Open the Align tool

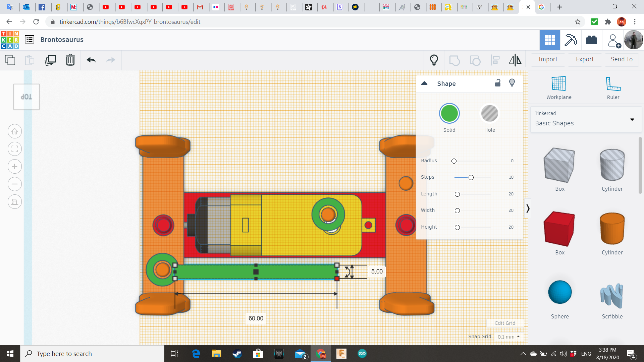point(495,60)
